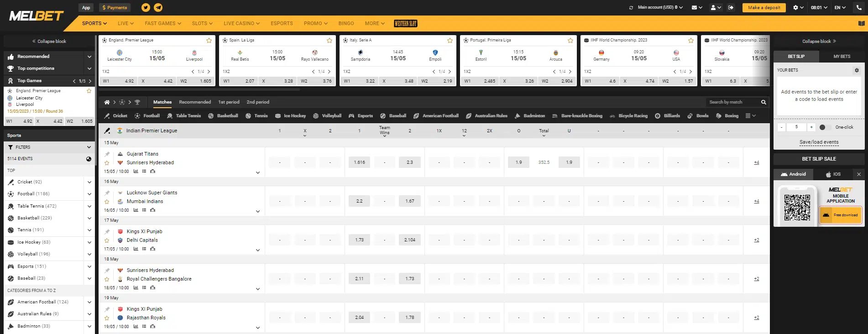
Task: Click the Search by match field
Action: pyautogui.click(x=732, y=102)
